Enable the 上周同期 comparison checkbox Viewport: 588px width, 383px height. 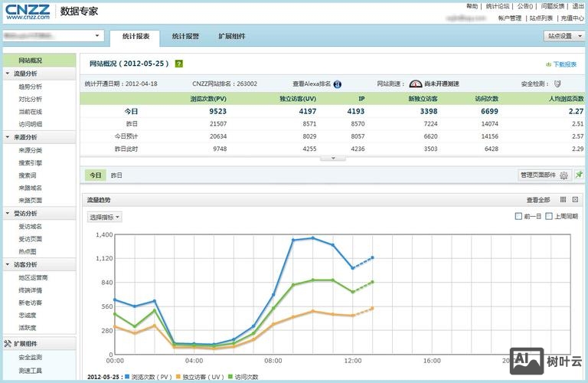[x=549, y=216]
